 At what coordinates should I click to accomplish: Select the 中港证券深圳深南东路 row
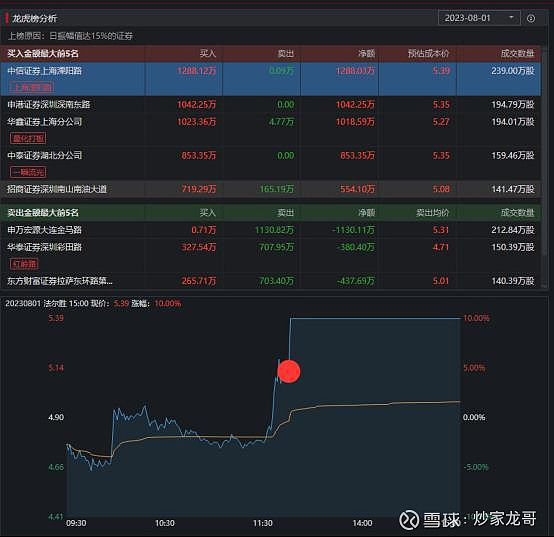pos(270,105)
